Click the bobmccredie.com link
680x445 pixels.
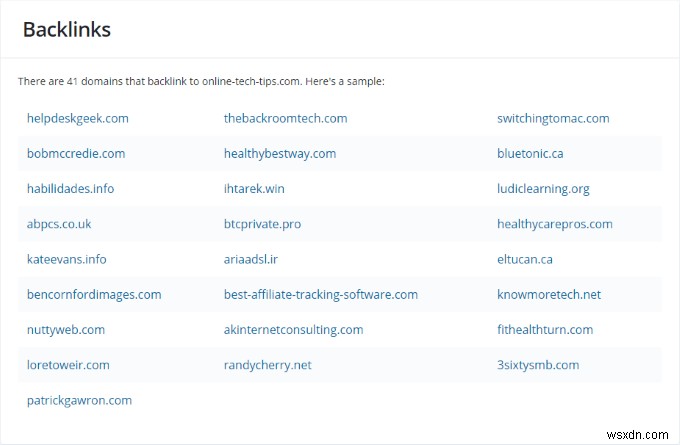click(76, 154)
